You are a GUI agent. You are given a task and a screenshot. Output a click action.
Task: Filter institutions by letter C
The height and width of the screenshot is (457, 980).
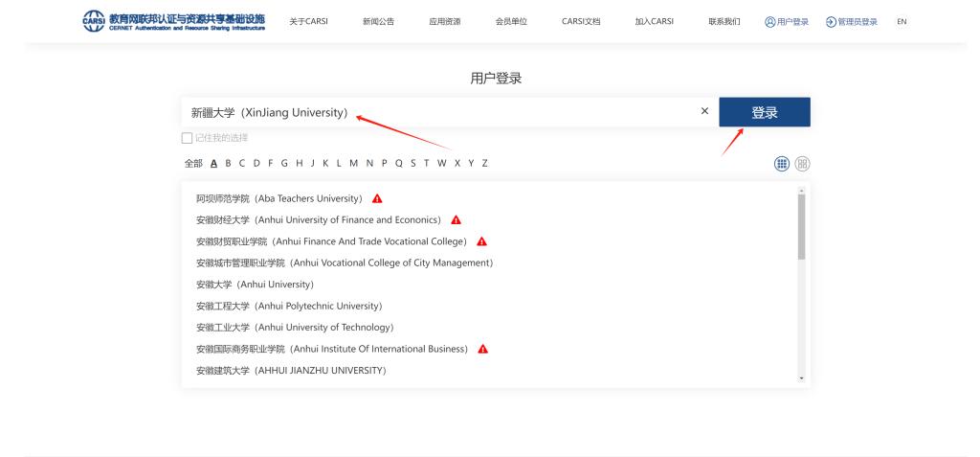coord(242,164)
